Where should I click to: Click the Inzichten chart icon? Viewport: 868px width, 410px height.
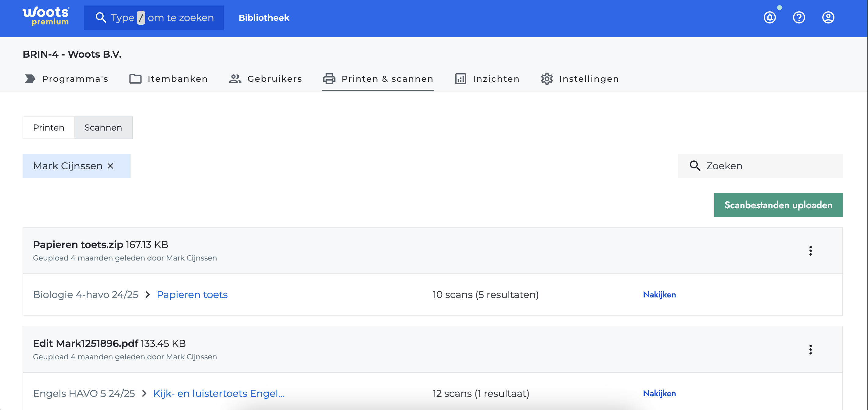(x=460, y=79)
